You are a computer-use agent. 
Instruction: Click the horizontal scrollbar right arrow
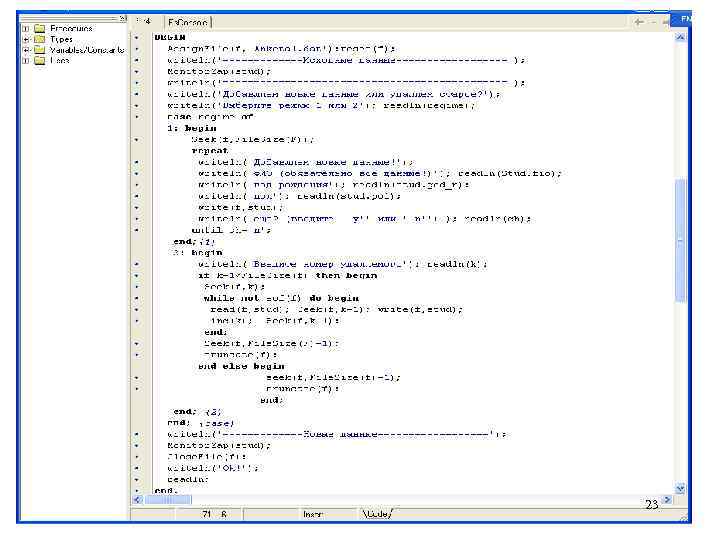coord(667,500)
